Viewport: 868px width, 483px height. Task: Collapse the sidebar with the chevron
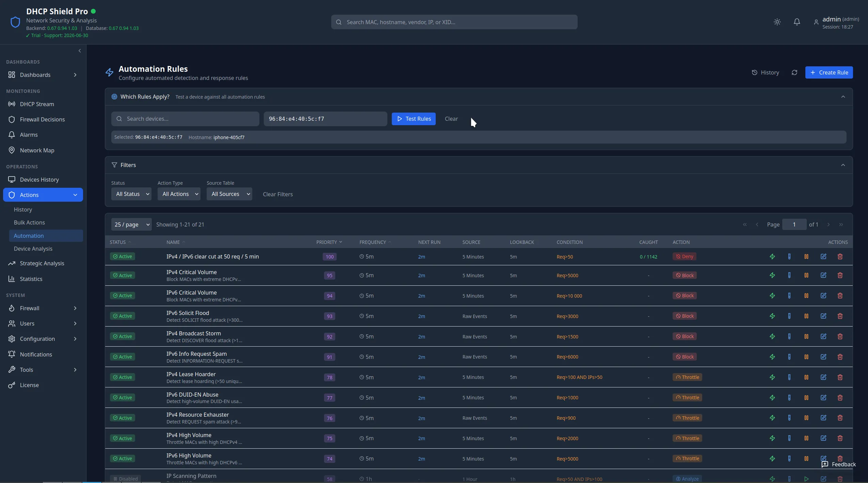tap(80, 51)
